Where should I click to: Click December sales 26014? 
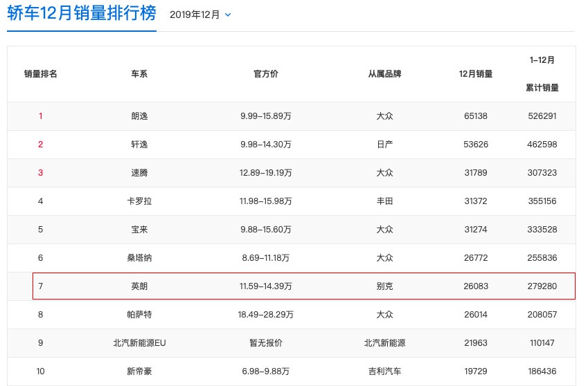[476, 315]
